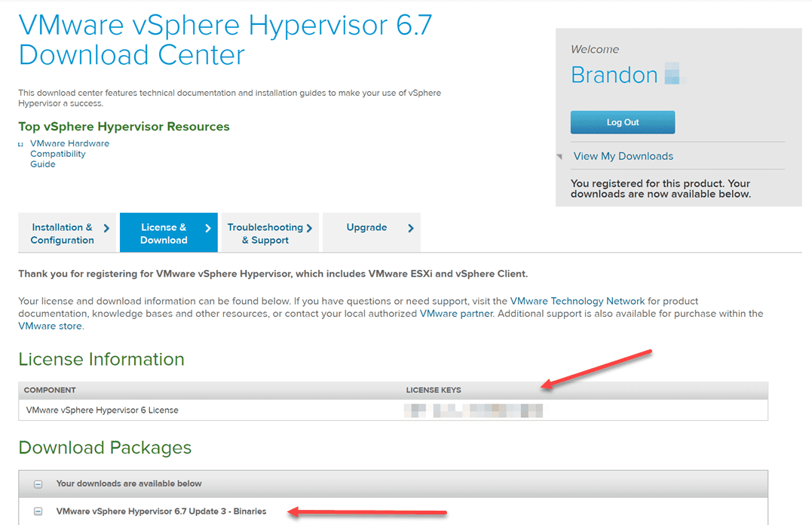Click the blurred license key value
The height and width of the screenshot is (525, 812).
click(x=473, y=411)
